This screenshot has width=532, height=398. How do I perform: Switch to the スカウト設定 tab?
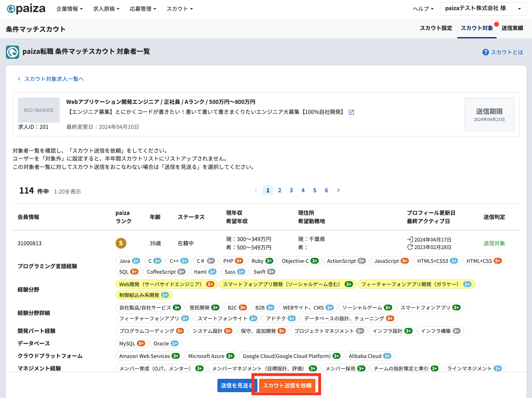436,28
